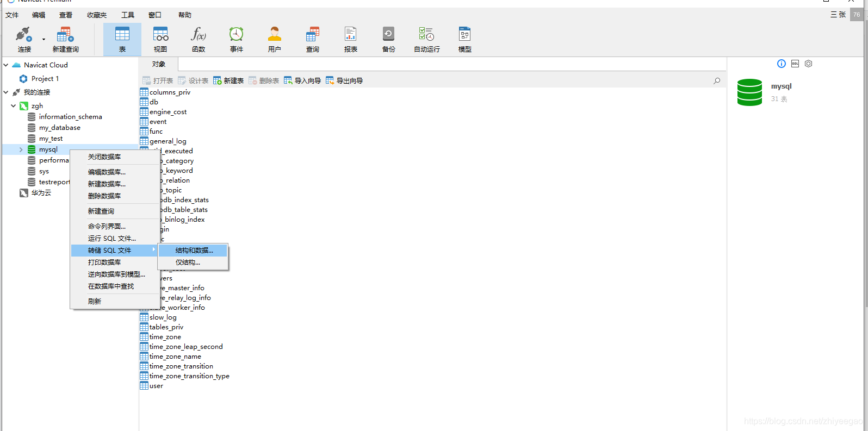868x431 pixels.
Task: Click the 删除表 button
Action: [264, 80]
